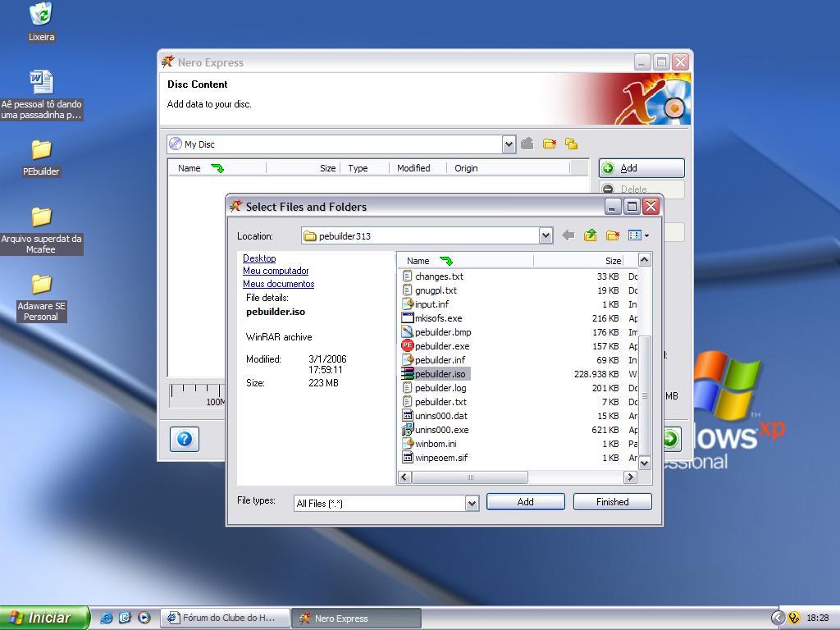Click the horizontal scrollbar thumb in file list
840x630 pixels.
(470, 477)
